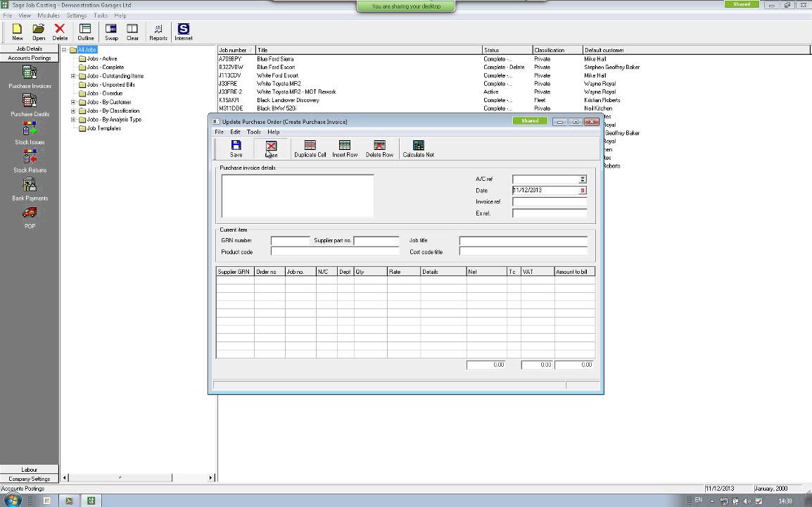Open the dialog's Tools menu
This screenshot has height=507, width=812.
tap(254, 132)
